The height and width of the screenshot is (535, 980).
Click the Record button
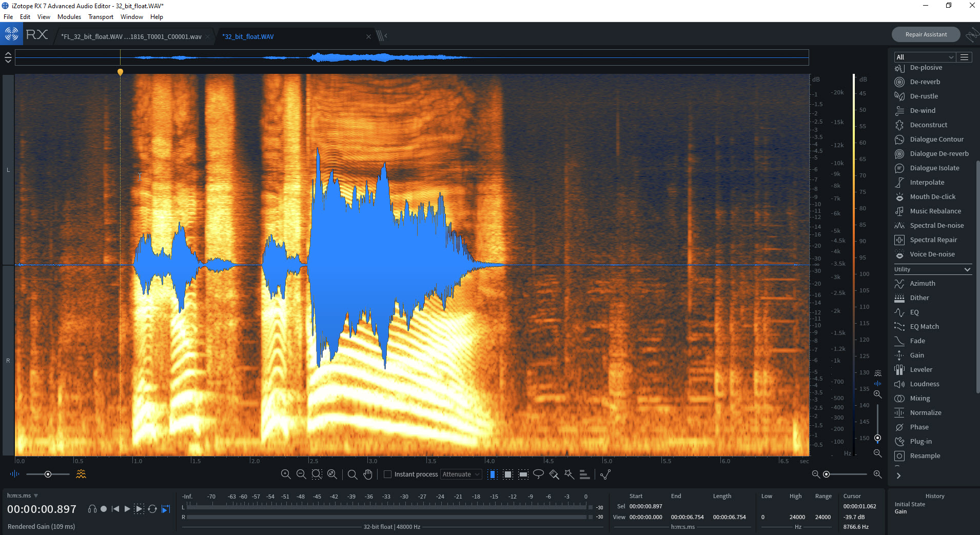click(104, 509)
